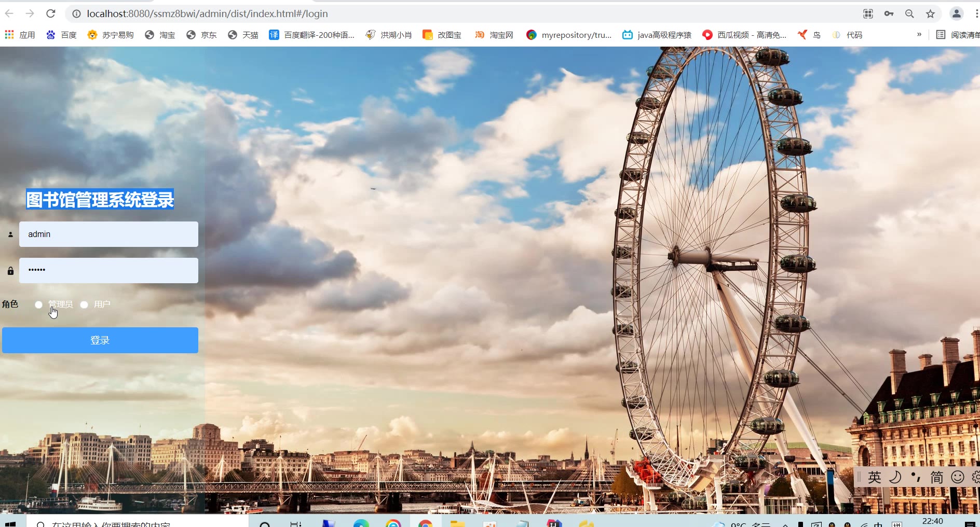Open the 淘宝 bookmark
Image resolution: width=980 pixels, height=527 pixels.
coord(160,35)
